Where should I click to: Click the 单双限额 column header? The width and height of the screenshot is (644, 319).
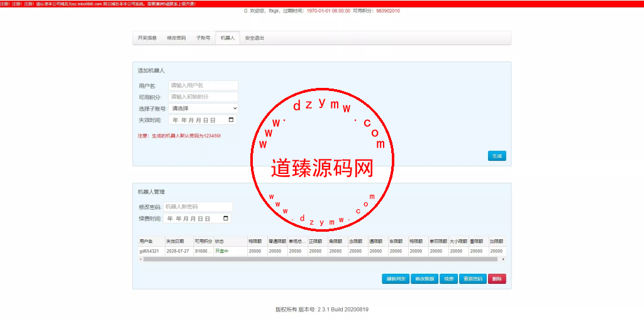point(438,242)
